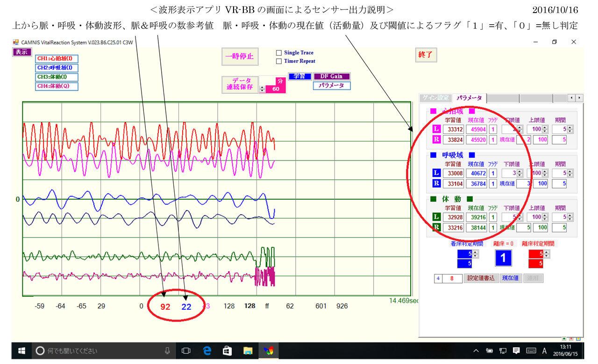
Task: Click the パラメータ button under DF Gain
Action: pyautogui.click(x=332, y=85)
